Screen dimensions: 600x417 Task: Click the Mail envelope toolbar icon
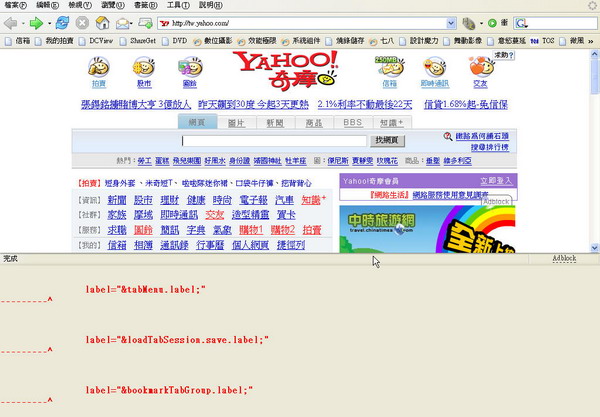pos(122,24)
